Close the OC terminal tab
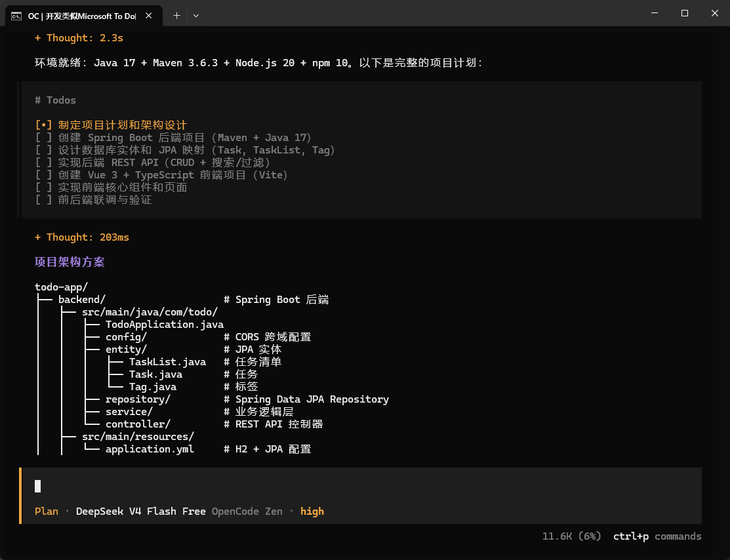The width and height of the screenshot is (730, 560). [148, 16]
